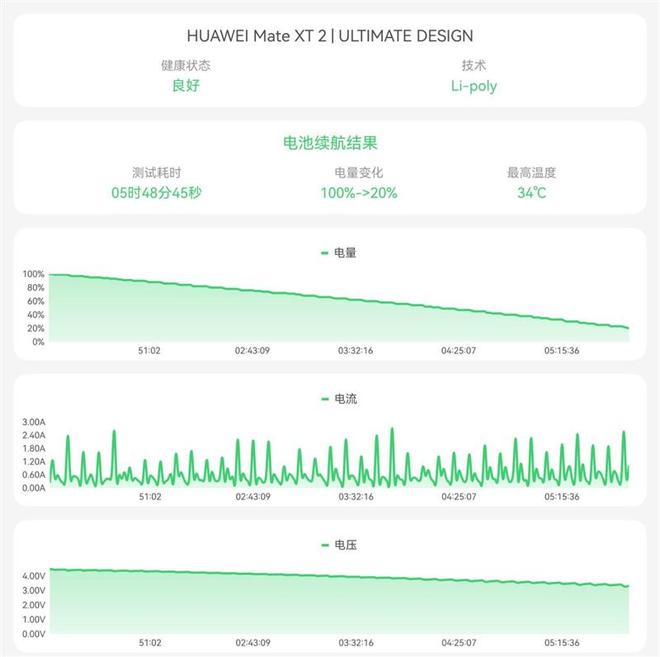Click the 80% axis label in 电量 chart
The image size is (660, 657).
tap(35, 287)
